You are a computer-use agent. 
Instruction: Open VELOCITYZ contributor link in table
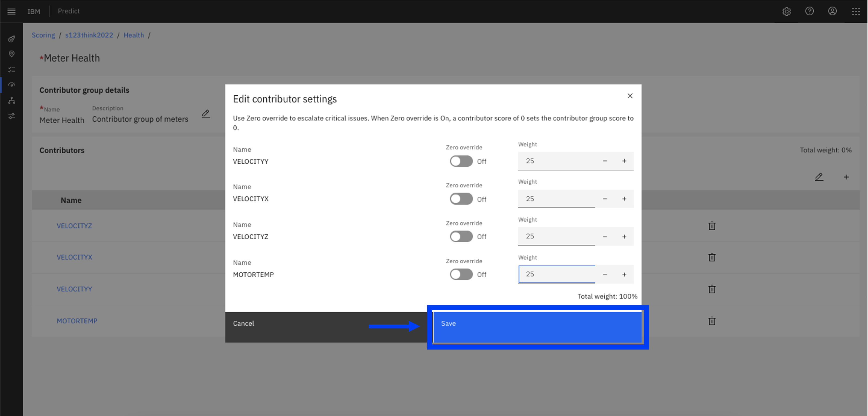tap(74, 226)
